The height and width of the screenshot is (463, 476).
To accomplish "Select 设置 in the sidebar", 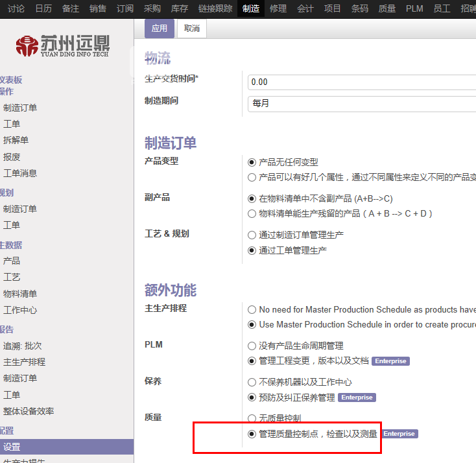I will [67, 447].
